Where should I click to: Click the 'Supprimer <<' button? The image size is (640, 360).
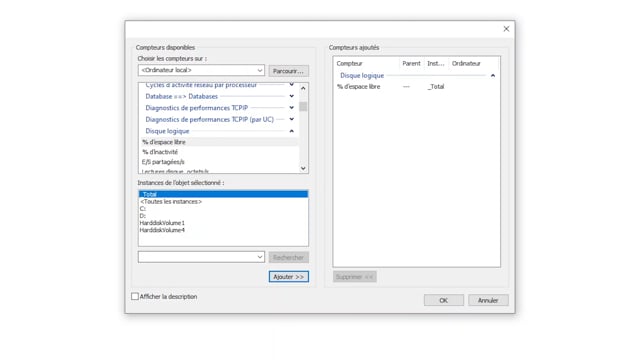point(354,277)
